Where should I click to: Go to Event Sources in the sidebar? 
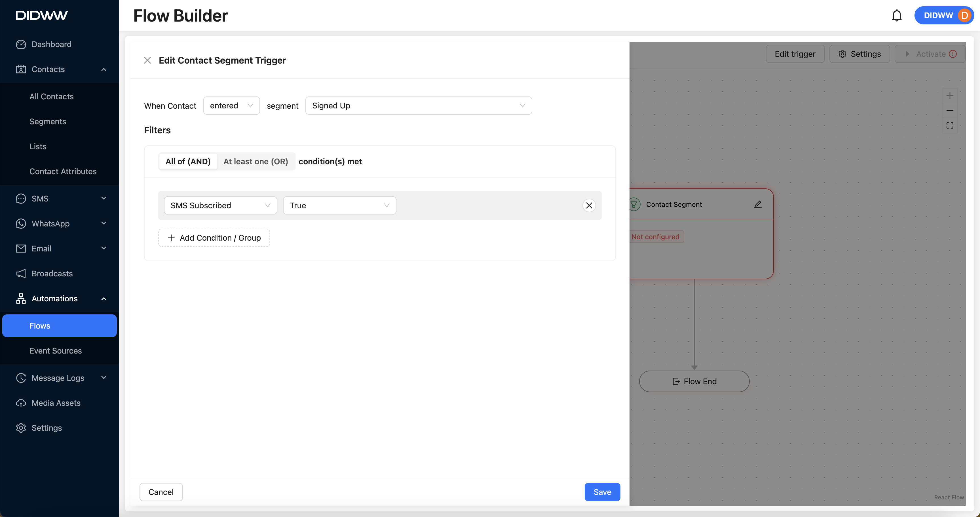pos(56,351)
